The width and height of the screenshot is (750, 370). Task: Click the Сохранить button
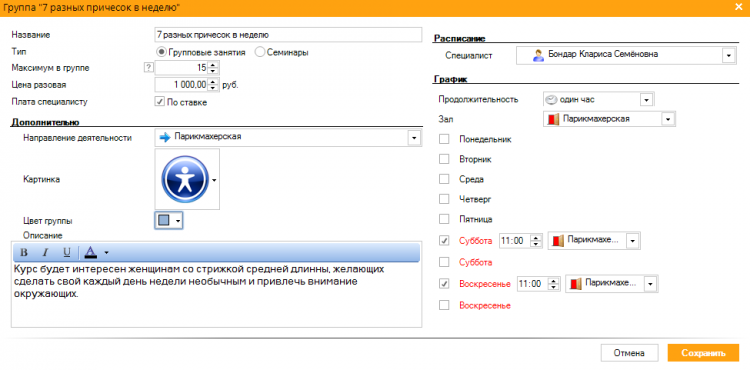[704, 353]
